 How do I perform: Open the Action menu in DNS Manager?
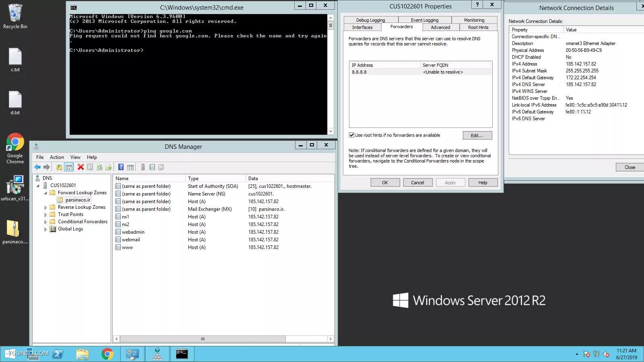point(57,157)
